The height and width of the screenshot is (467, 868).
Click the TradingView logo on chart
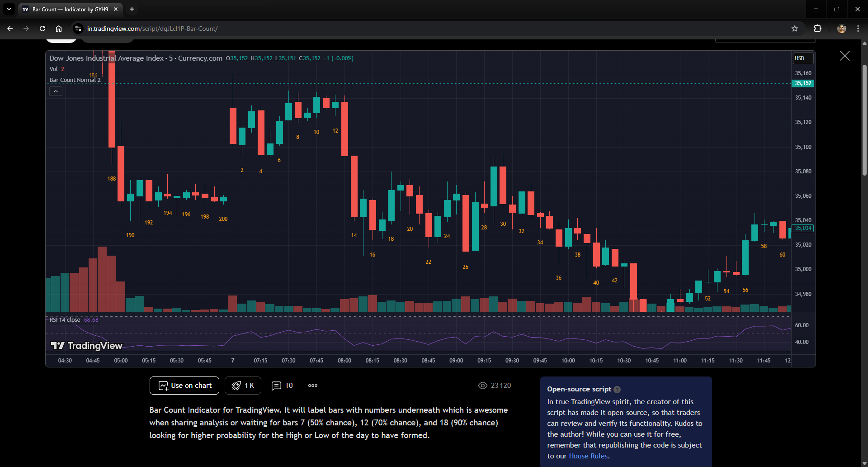(x=86, y=346)
